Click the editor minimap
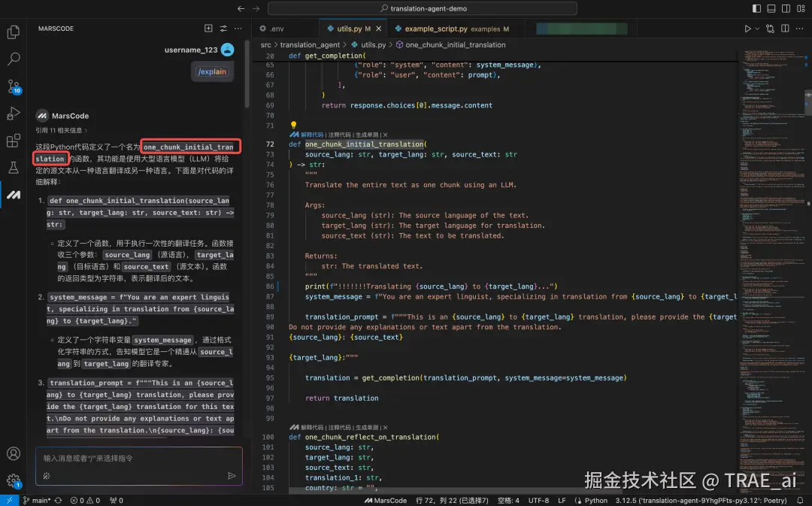This screenshot has width=812, height=506. coord(772,269)
